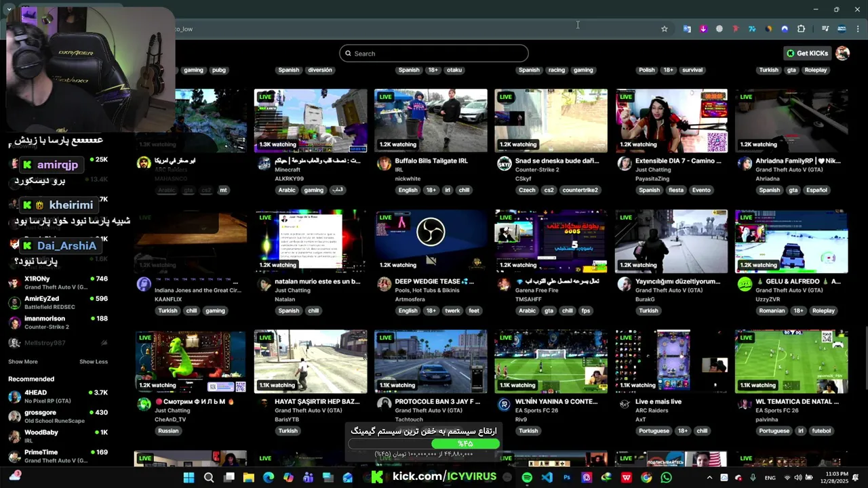The width and height of the screenshot is (868, 488).
Task: Open the CheAnD_TV channel avatar
Action: point(144,404)
